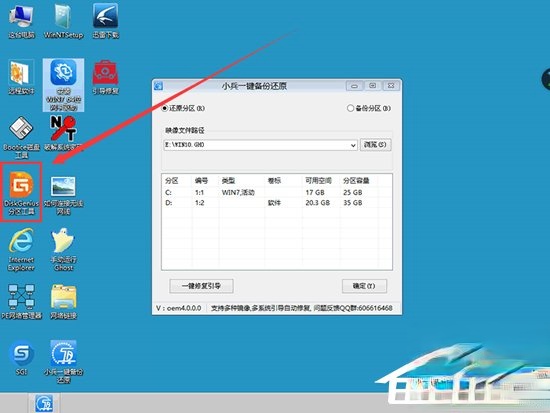550x413 pixels.
Task: Select the 还原分区 (R) radio option
Action: pyautogui.click(x=183, y=108)
